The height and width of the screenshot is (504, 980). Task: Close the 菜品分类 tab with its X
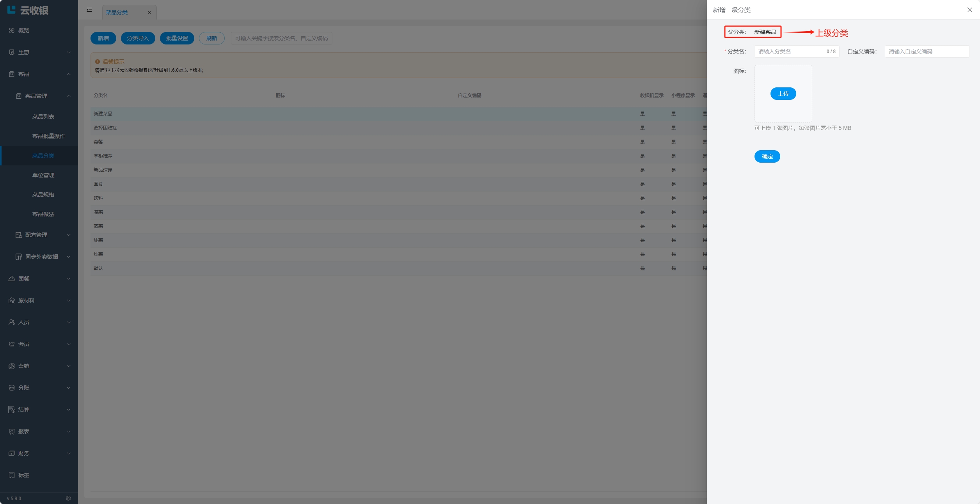tap(149, 12)
